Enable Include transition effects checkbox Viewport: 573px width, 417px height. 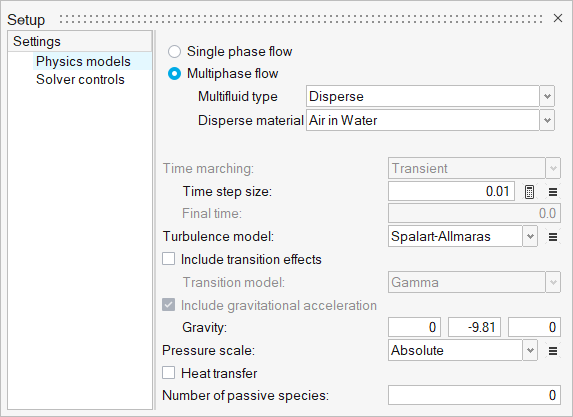click(168, 259)
